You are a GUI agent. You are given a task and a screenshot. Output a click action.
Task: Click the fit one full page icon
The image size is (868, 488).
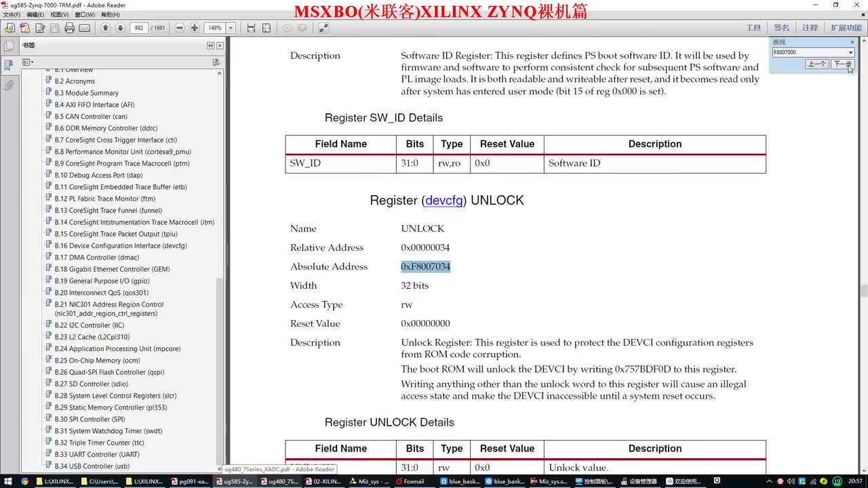tap(266, 28)
